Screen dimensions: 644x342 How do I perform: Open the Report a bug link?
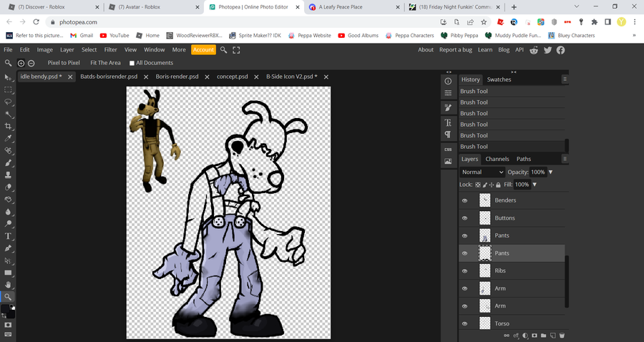pyautogui.click(x=456, y=49)
